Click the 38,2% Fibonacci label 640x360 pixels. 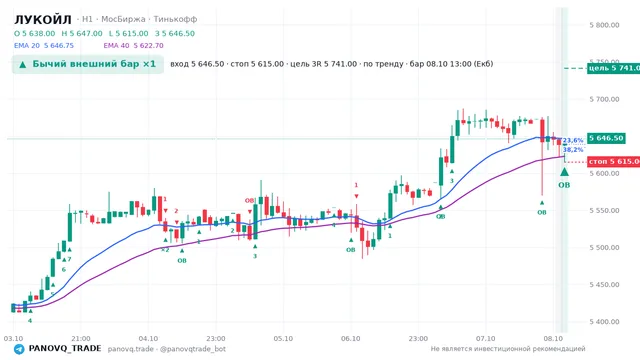(573, 150)
